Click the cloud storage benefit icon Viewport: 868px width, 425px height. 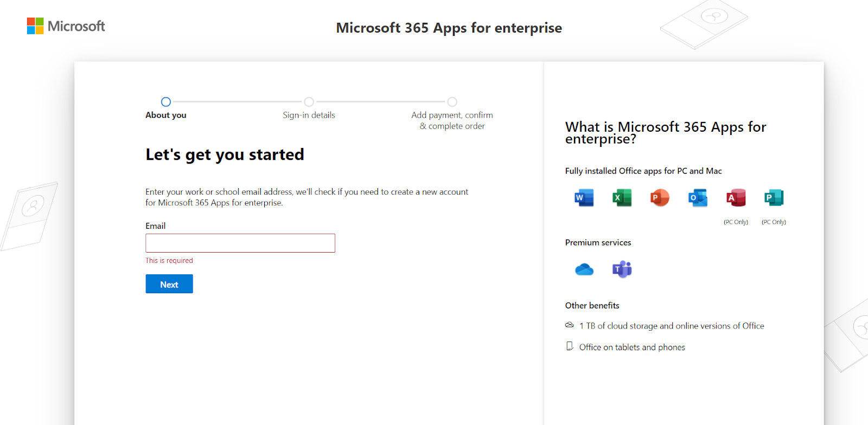[x=570, y=325]
